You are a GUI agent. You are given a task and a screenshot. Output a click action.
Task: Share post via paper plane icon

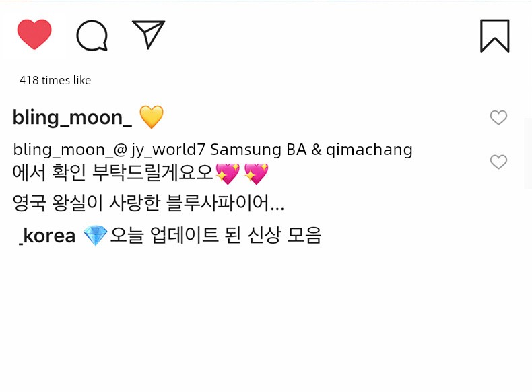click(148, 34)
